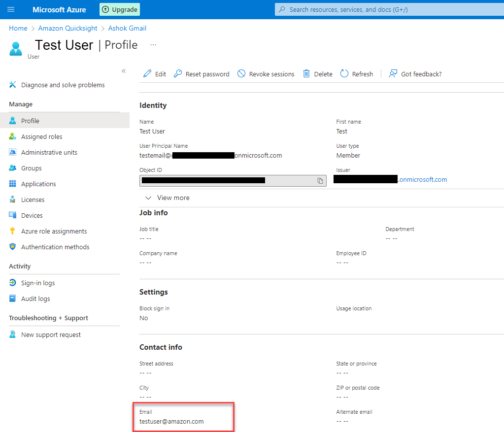Open New support request
The height and width of the screenshot is (432, 504).
51,334
